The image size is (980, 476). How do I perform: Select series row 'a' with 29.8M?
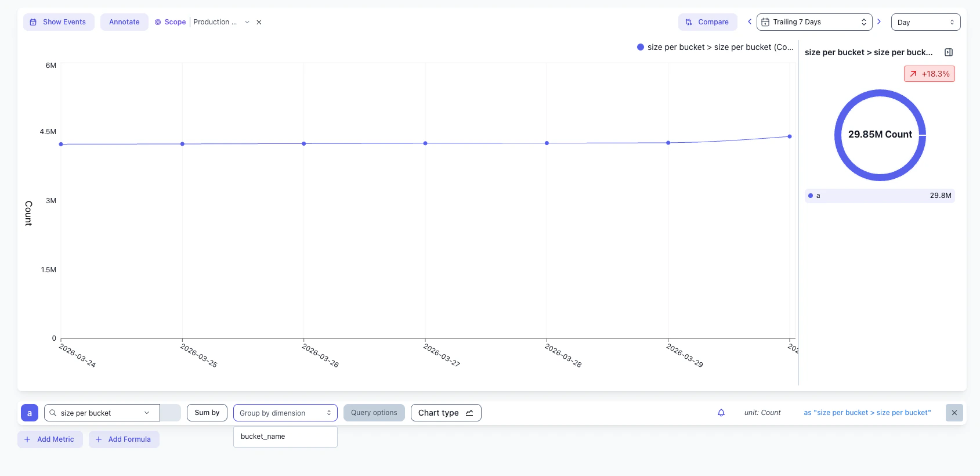880,196
